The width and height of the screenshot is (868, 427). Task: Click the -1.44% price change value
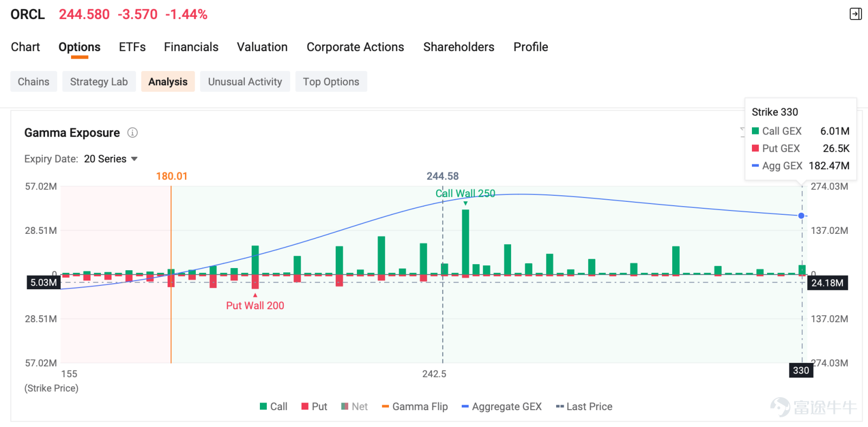pos(187,14)
